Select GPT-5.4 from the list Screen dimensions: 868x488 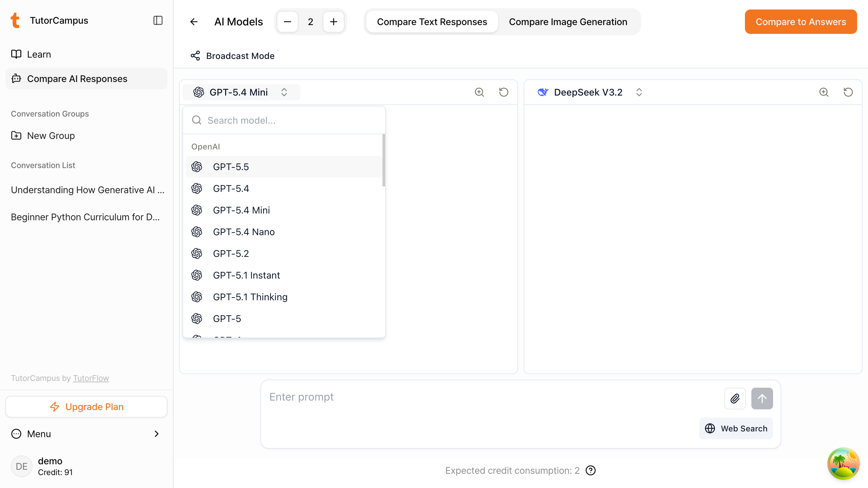pos(284,188)
